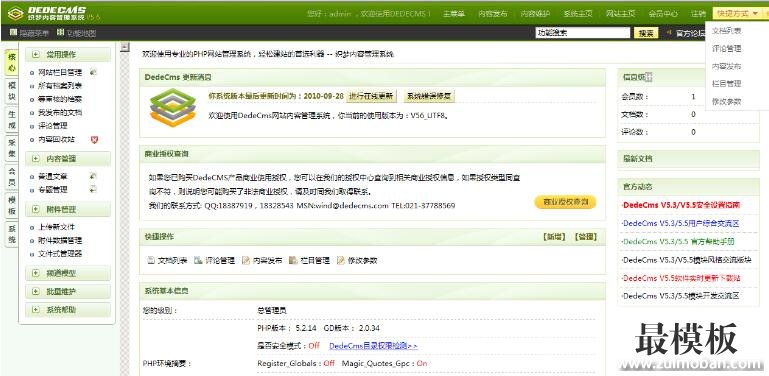This screenshot has height=376, width=769.
Task: Open the blue DedeCms V5.3/5.5用户综合交流区 link
Action: 680,223
